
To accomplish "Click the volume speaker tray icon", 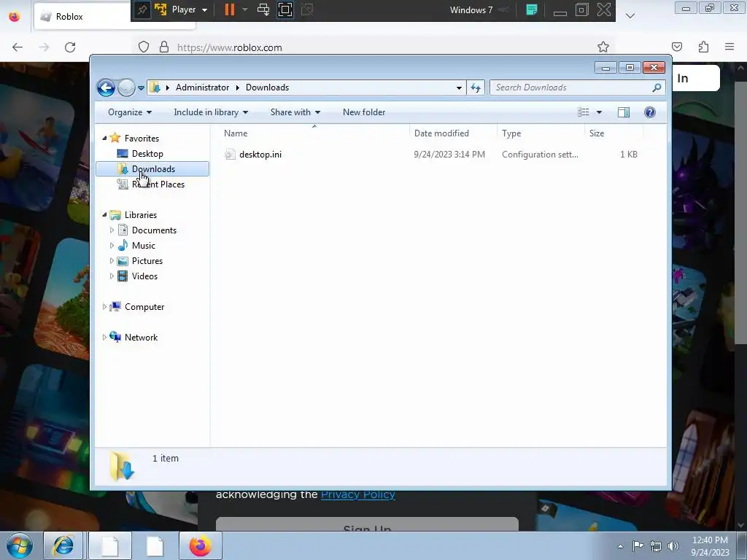I will tap(673, 546).
